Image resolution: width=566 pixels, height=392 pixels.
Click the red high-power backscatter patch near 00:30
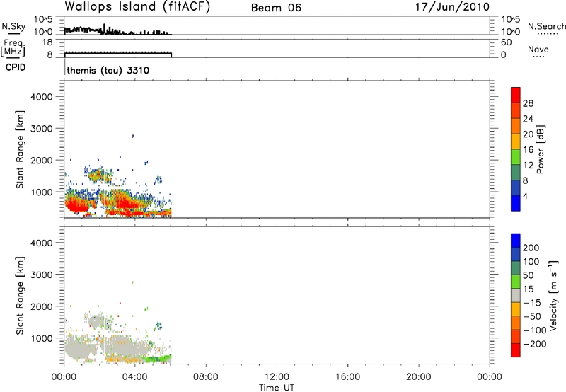point(76,206)
